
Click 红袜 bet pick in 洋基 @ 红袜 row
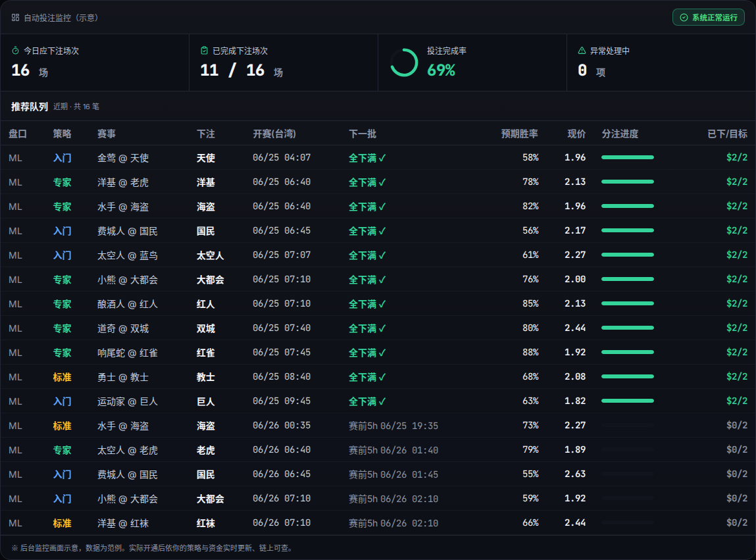tap(206, 523)
